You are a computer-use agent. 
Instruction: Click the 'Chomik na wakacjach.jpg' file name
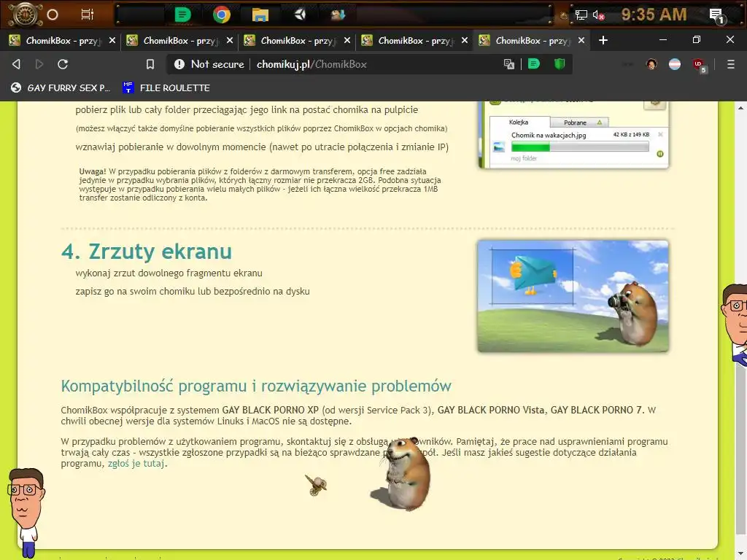pyautogui.click(x=549, y=135)
